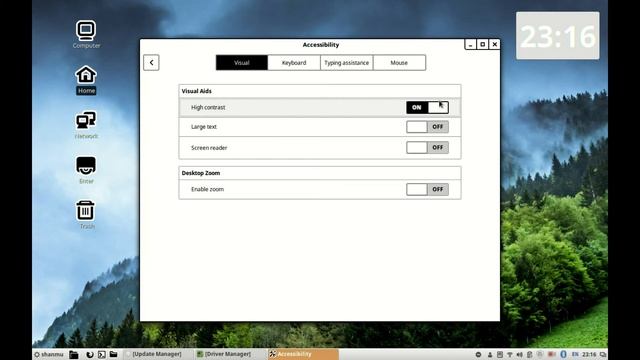Screen dimensions: 640x360
Task: Open the file manager launcher in taskbar
Action: [73, 354]
